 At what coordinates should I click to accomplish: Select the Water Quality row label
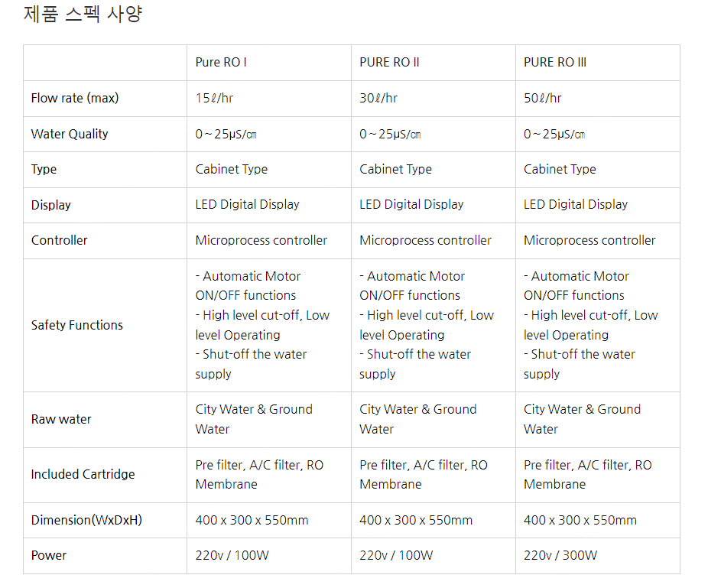(x=70, y=134)
